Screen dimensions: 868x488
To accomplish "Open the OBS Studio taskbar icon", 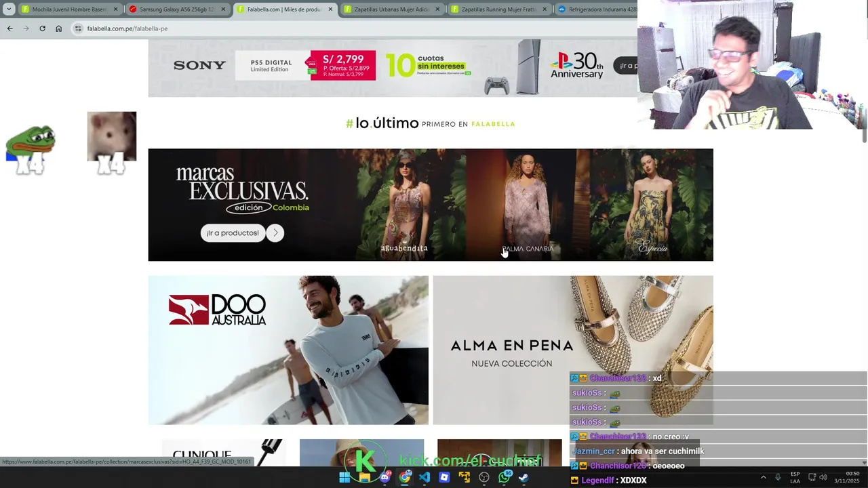I will point(484,477).
